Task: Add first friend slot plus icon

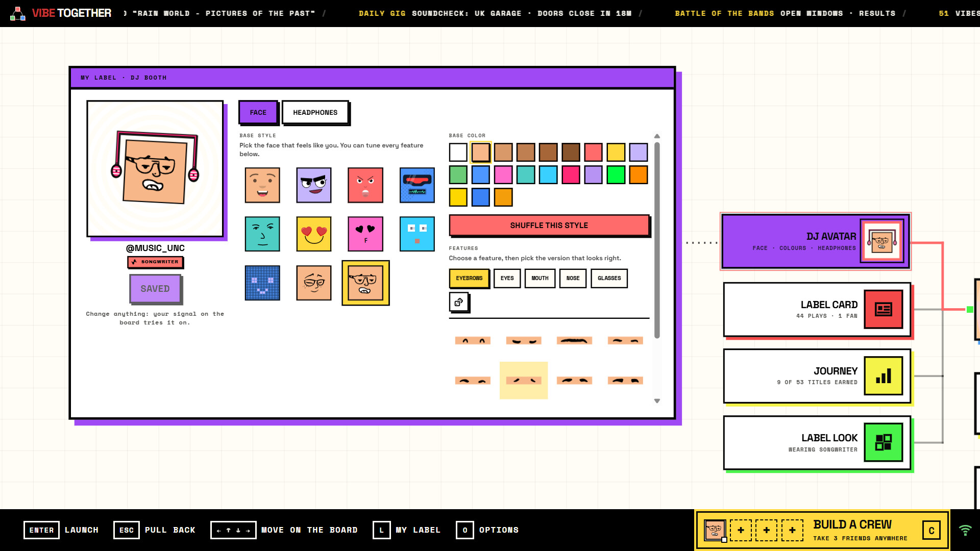Action: click(x=741, y=530)
